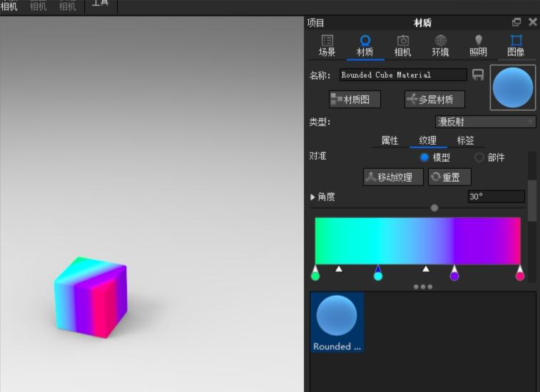This screenshot has width=540, height=392.
Task: Expand the 角度 (Angle) section triangle
Action: (312, 197)
